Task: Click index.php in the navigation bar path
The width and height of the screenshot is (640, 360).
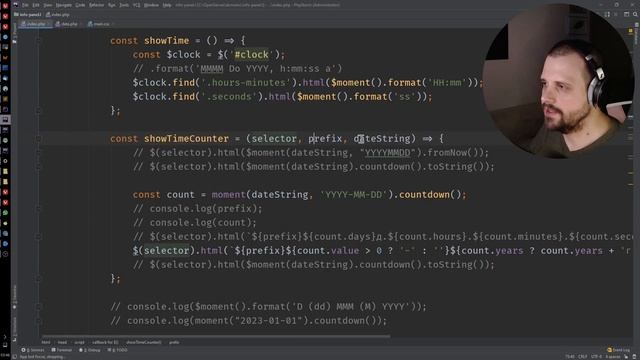Action: click(x=58, y=14)
